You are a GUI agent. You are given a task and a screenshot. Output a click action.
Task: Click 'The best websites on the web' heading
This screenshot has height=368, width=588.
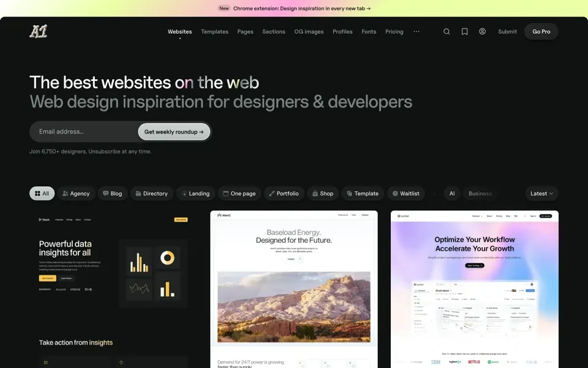(145, 82)
